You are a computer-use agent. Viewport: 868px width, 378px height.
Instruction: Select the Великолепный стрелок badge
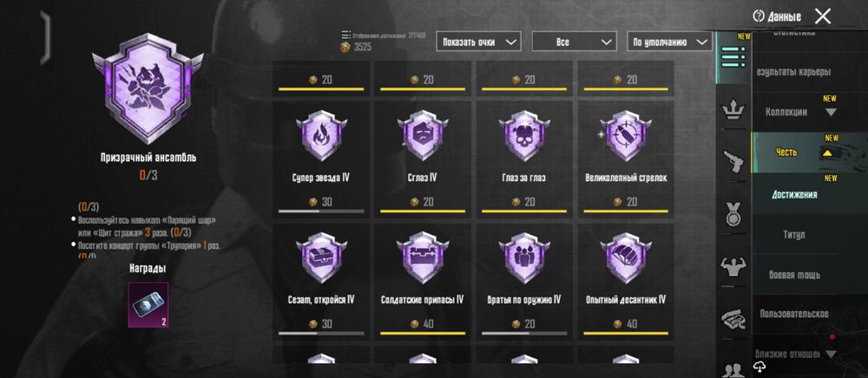tap(626, 135)
